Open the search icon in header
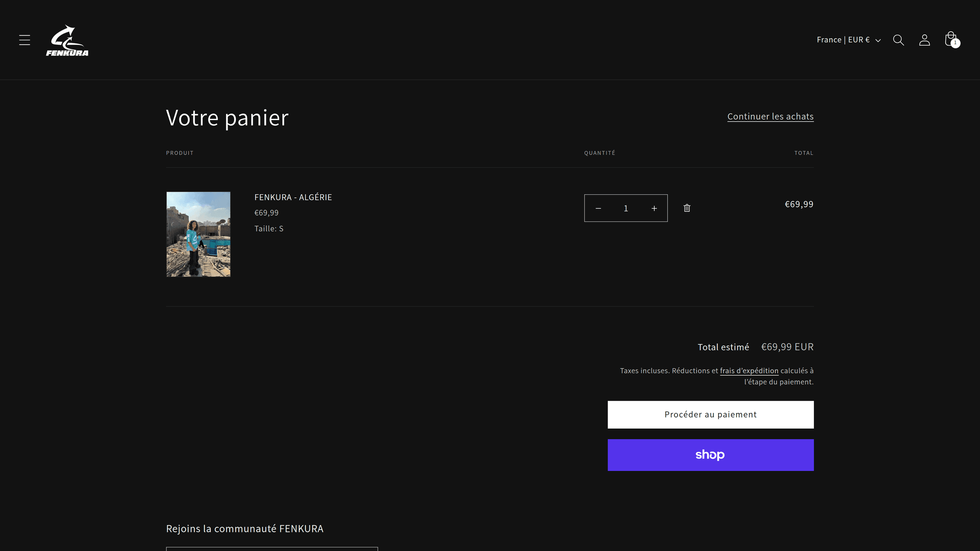This screenshot has height=551, width=980. coord(898,40)
